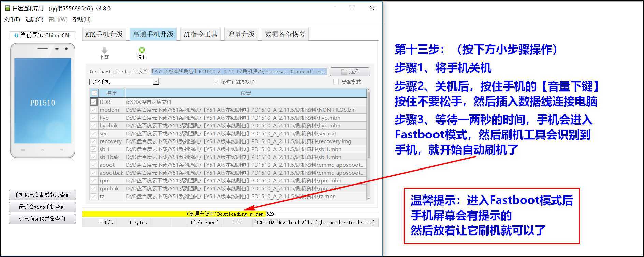Image resolution: width=644 pixels, height=257 pixels.
Task: Click the DDR row 此分区没有对应文件 text
Action: coord(149,102)
